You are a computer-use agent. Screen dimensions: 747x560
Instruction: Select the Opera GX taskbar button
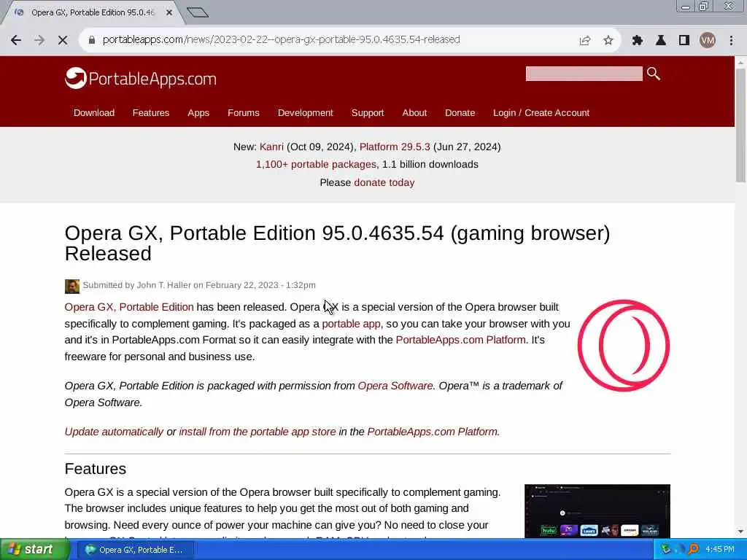(134, 550)
